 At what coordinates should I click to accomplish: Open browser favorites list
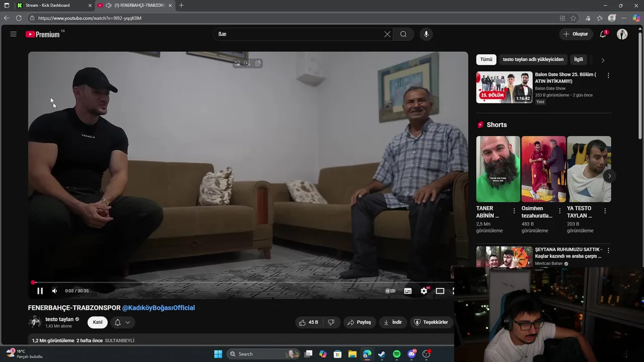(600, 18)
